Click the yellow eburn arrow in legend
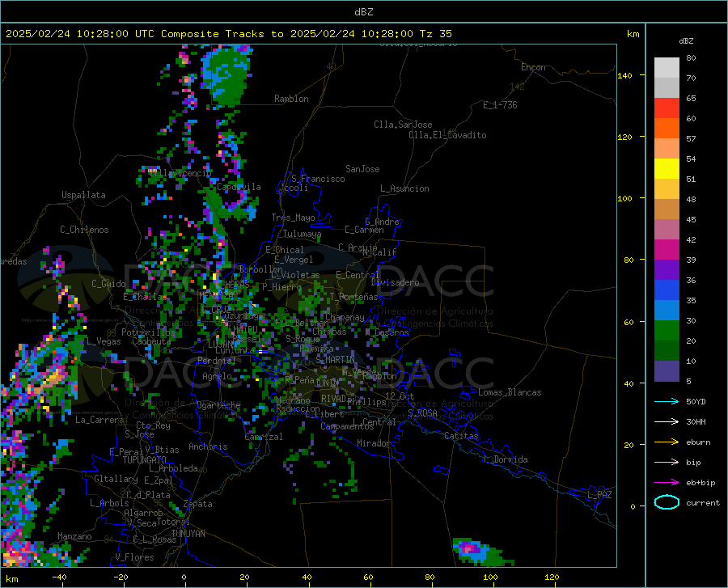This screenshot has width=728, height=588. 667,442
